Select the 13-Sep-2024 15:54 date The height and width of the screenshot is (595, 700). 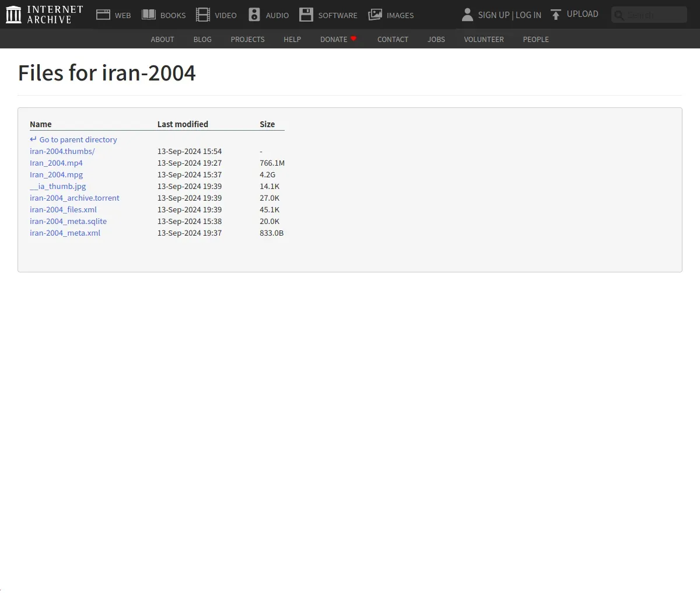[x=190, y=151]
